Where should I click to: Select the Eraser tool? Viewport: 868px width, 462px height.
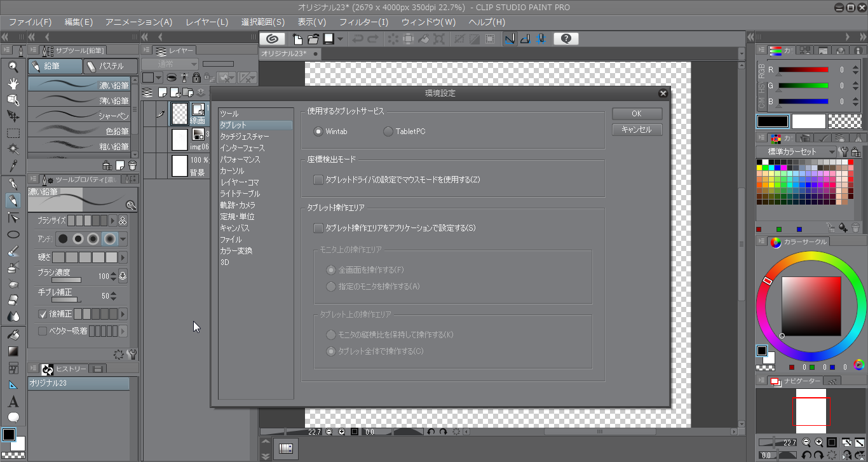[13, 299]
